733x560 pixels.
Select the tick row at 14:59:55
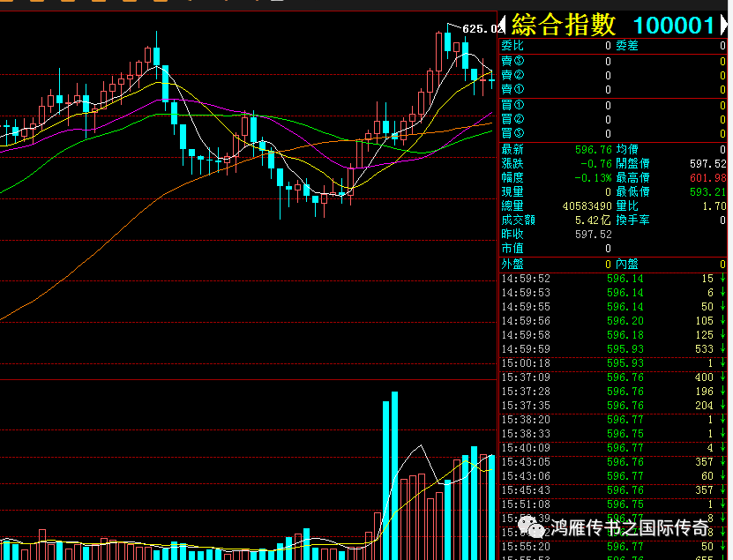point(613,307)
